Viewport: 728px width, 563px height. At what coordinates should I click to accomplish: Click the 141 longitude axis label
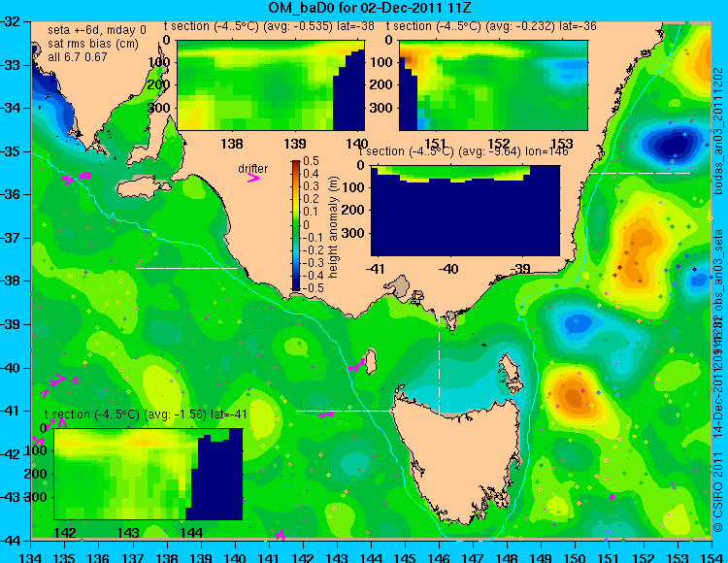(x=269, y=557)
